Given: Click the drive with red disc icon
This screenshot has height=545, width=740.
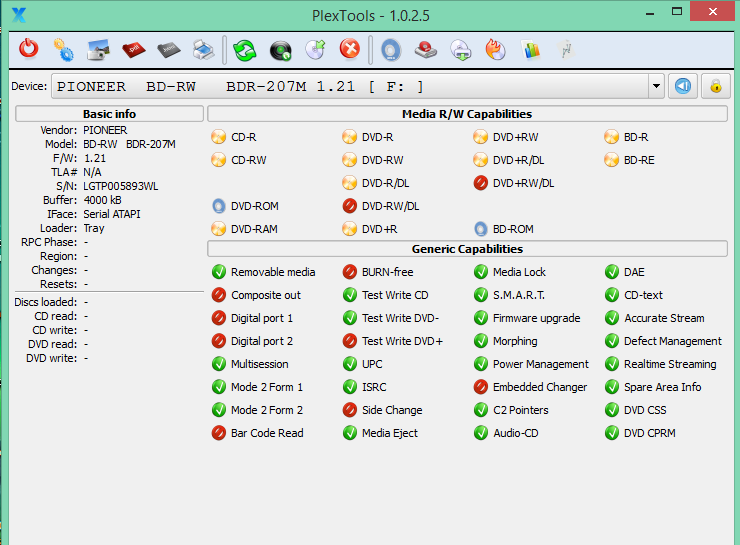Looking at the screenshot, I should [426, 50].
